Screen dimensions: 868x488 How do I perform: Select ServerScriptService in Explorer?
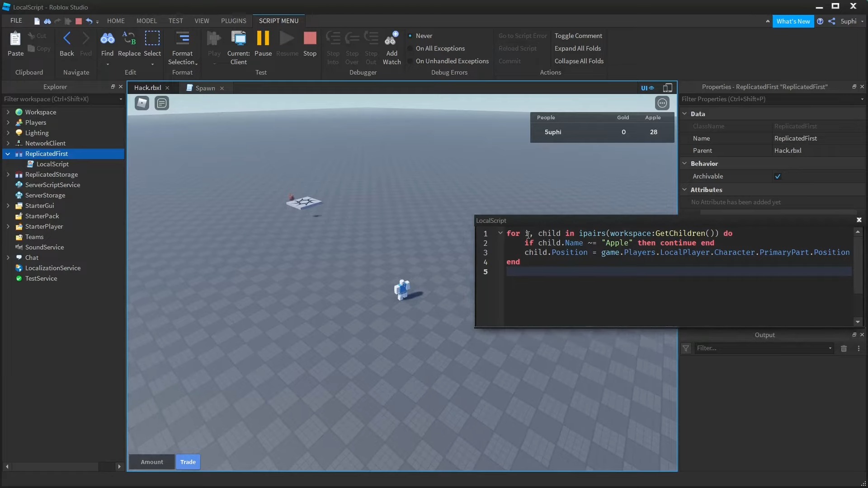(52, 184)
